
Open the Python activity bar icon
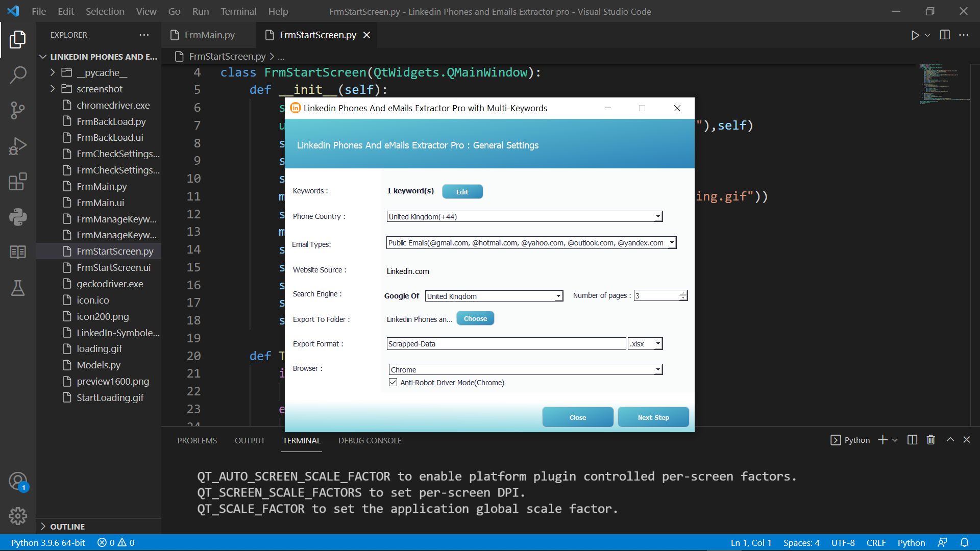point(18,217)
